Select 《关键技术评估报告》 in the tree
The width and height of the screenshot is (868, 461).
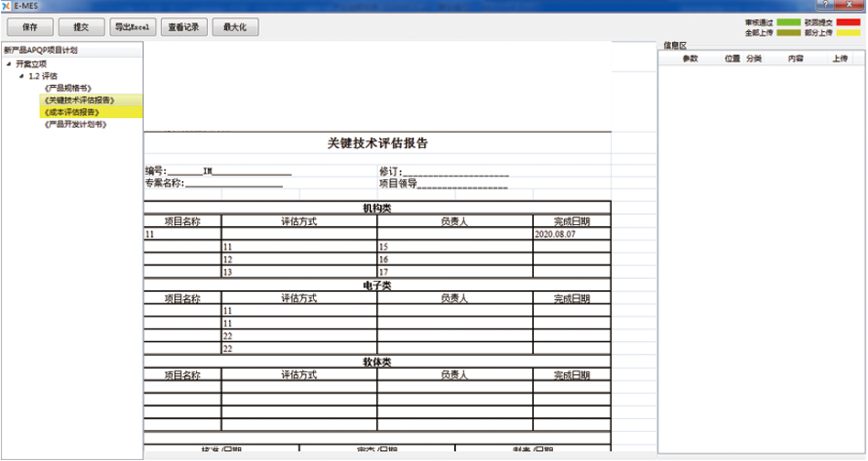coord(78,100)
